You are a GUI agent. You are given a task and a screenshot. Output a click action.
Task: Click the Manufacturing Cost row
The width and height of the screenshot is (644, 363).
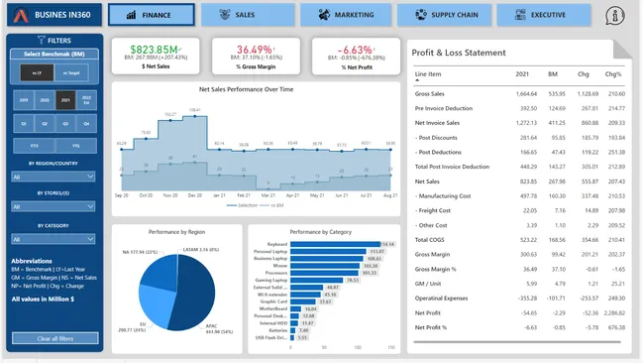519,195
